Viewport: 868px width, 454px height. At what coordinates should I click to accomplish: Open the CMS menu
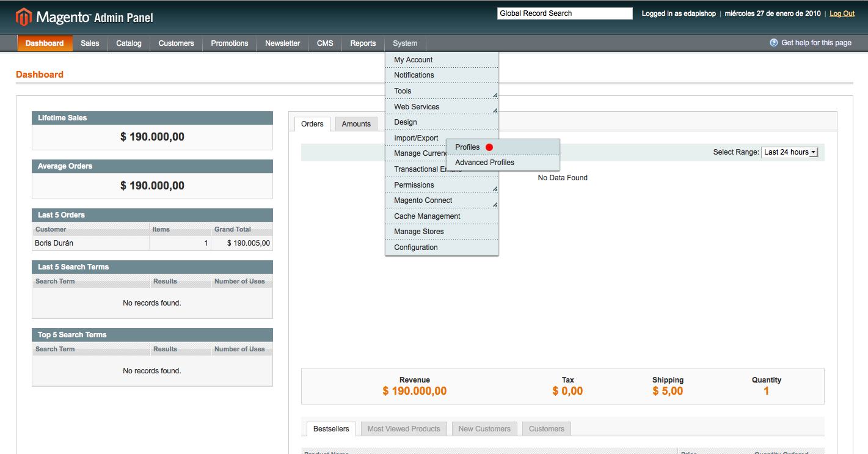325,43
